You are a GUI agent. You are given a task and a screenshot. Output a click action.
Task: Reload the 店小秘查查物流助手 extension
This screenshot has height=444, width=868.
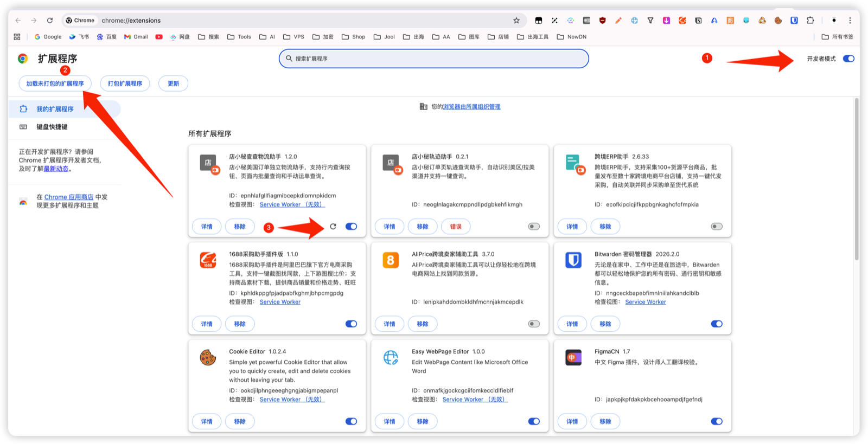[x=333, y=227]
